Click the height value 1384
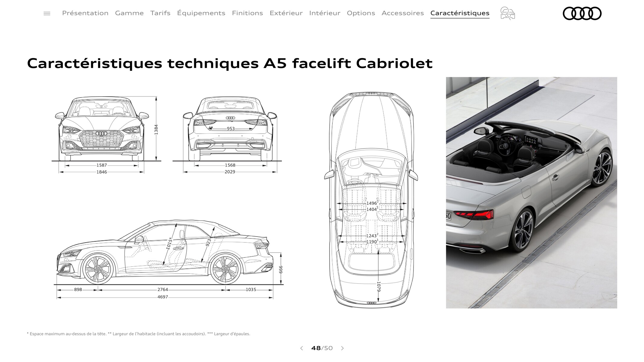Image resolution: width=644 pixels, height=362 pixels. (156, 129)
